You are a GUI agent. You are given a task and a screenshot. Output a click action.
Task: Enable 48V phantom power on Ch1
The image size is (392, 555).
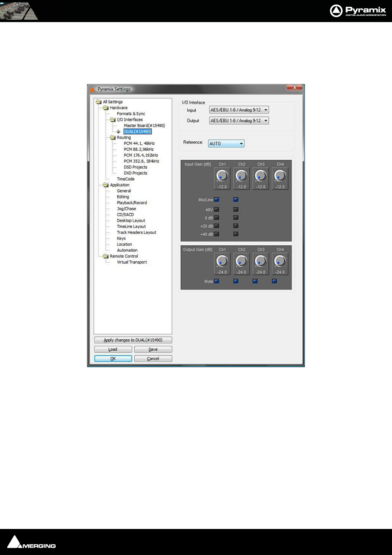[217, 209]
